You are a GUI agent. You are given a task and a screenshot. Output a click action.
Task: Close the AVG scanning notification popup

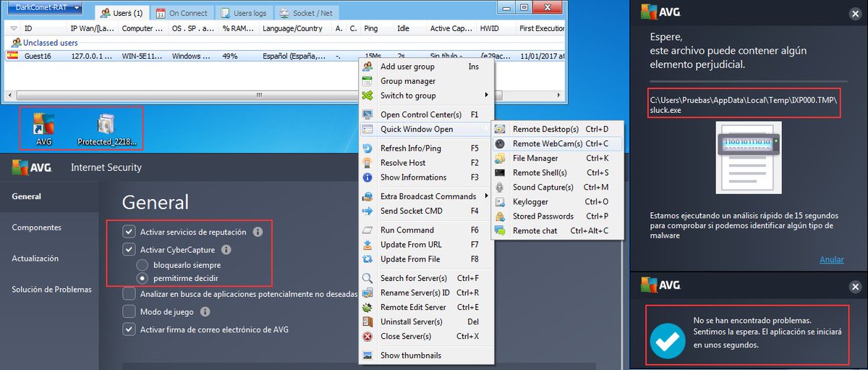pyautogui.click(x=856, y=13)
